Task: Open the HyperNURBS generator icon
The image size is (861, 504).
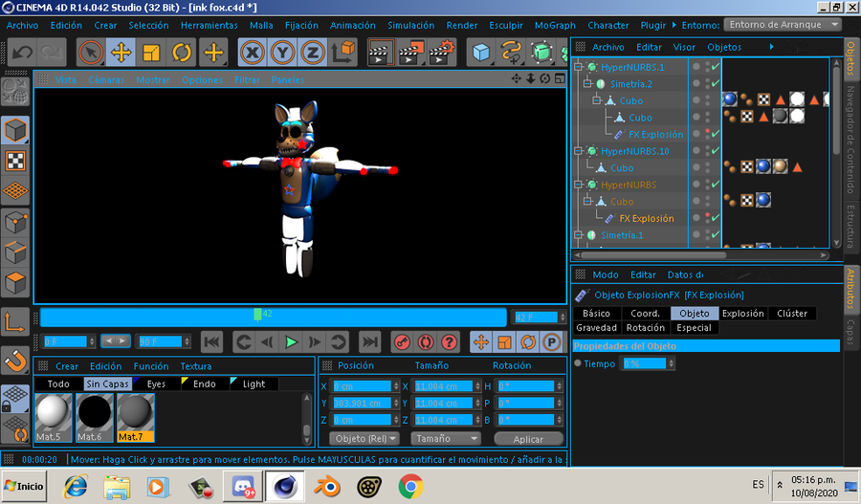Action: [x=542, y=53]
